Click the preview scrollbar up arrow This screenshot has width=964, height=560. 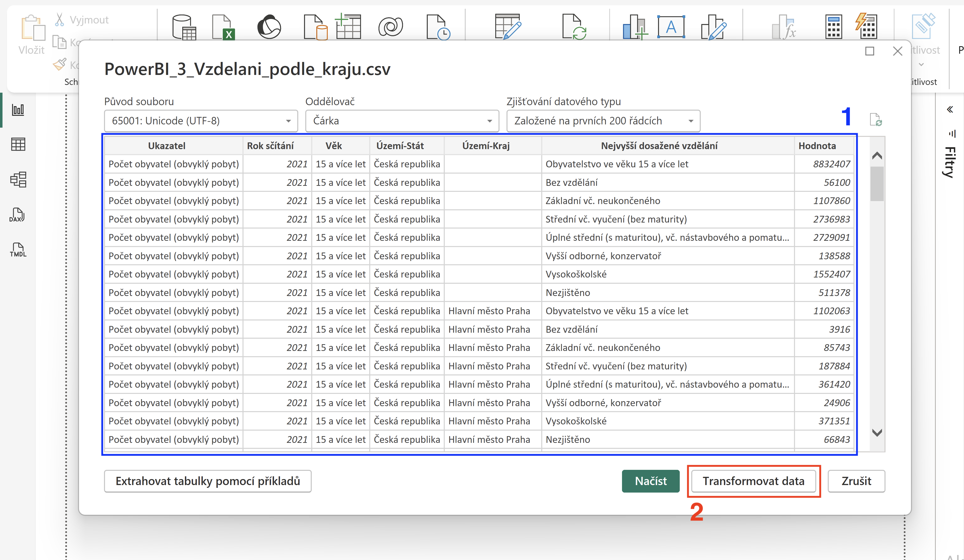coord(877,156)
